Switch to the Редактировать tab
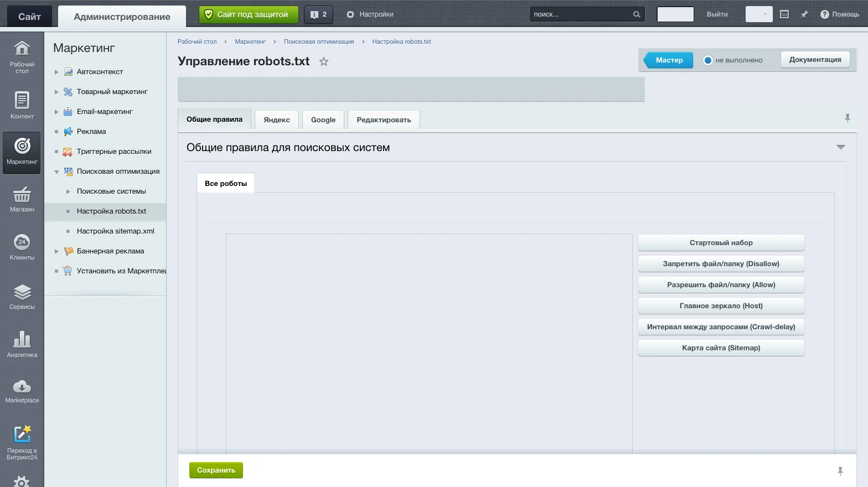 (384, 120)
